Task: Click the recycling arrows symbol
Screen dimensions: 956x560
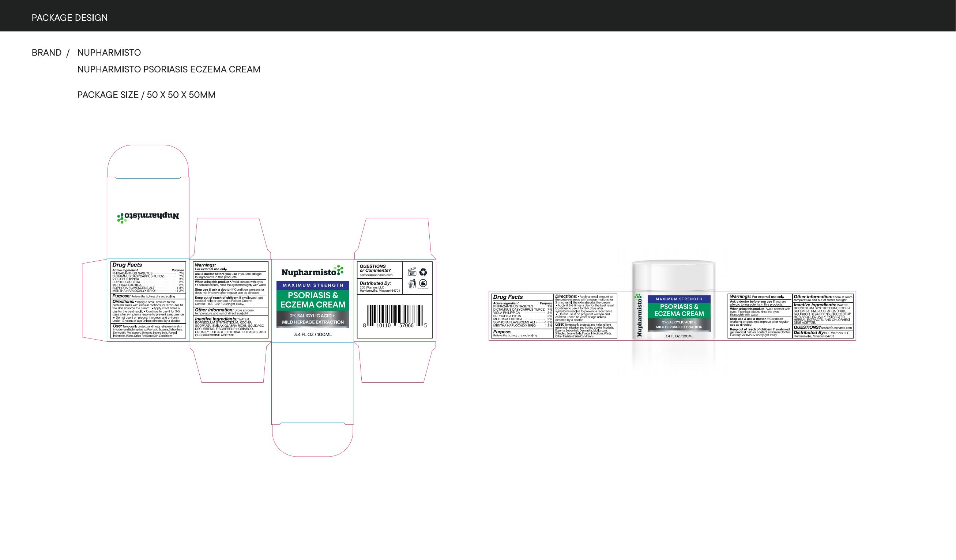Action: click(424, 272)
